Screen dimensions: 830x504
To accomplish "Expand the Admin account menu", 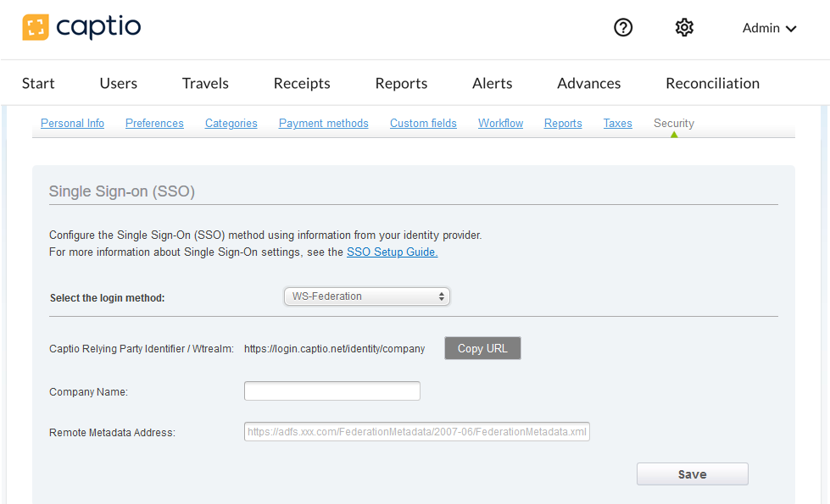I will [x=767, y=28].
